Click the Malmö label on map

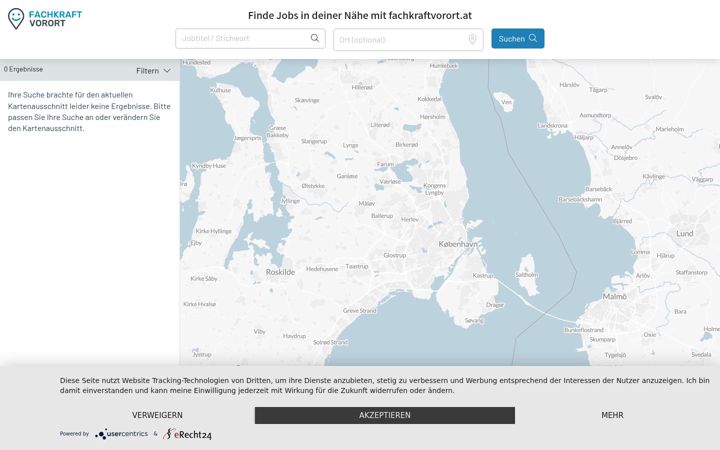click(x=614, y=297)
